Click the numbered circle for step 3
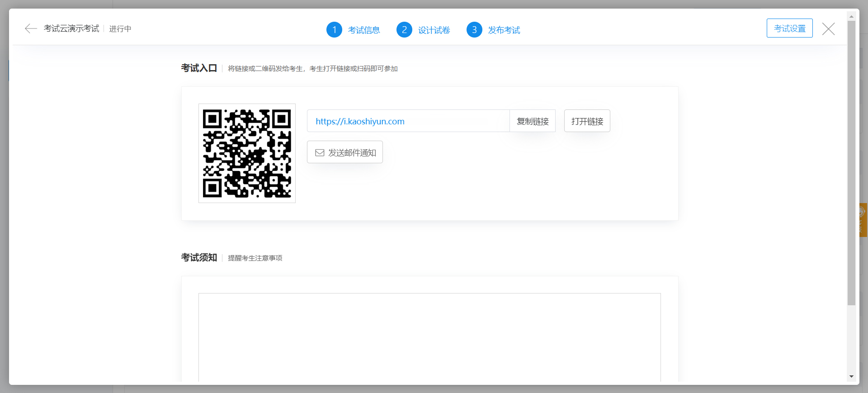 click(x=474, y=30)
